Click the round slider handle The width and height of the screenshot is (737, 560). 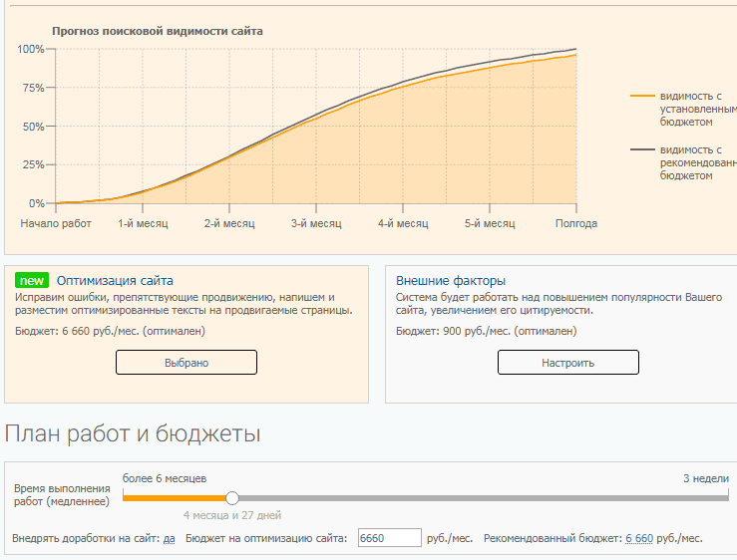(x=232, y=497)
